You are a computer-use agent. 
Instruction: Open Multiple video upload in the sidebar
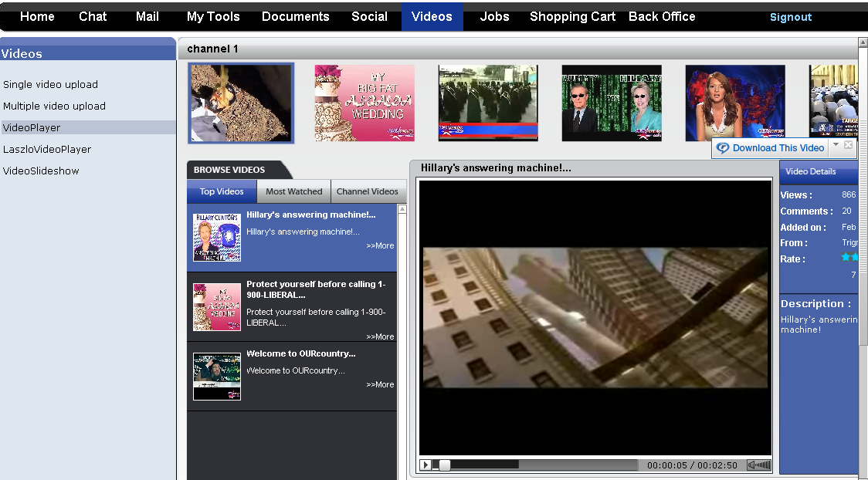54,106
